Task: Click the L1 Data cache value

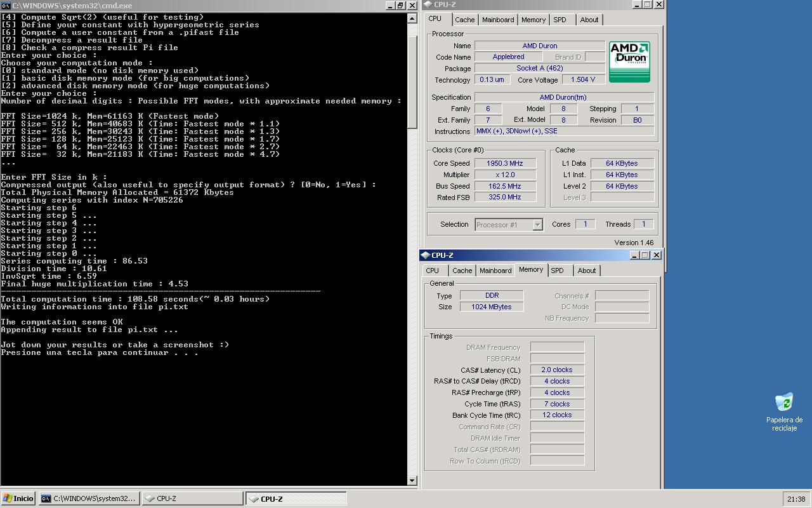Action: tap(622, 163)
